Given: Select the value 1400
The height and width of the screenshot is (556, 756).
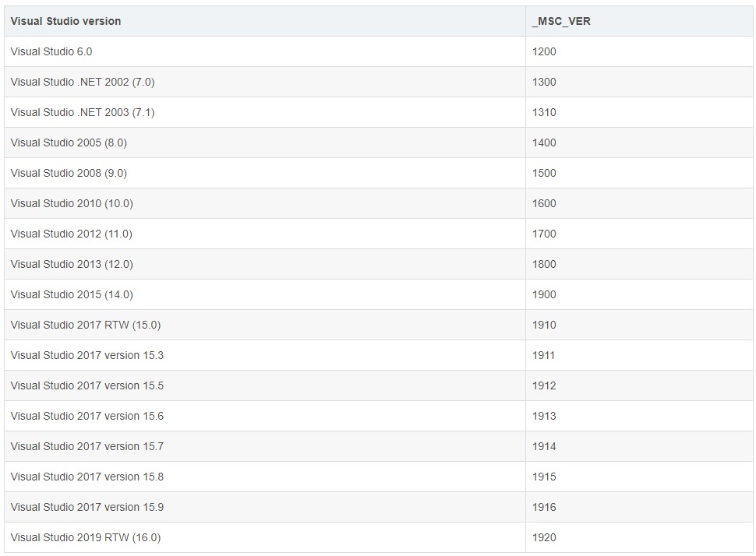Looking at the screenshot, I should 544,143.
